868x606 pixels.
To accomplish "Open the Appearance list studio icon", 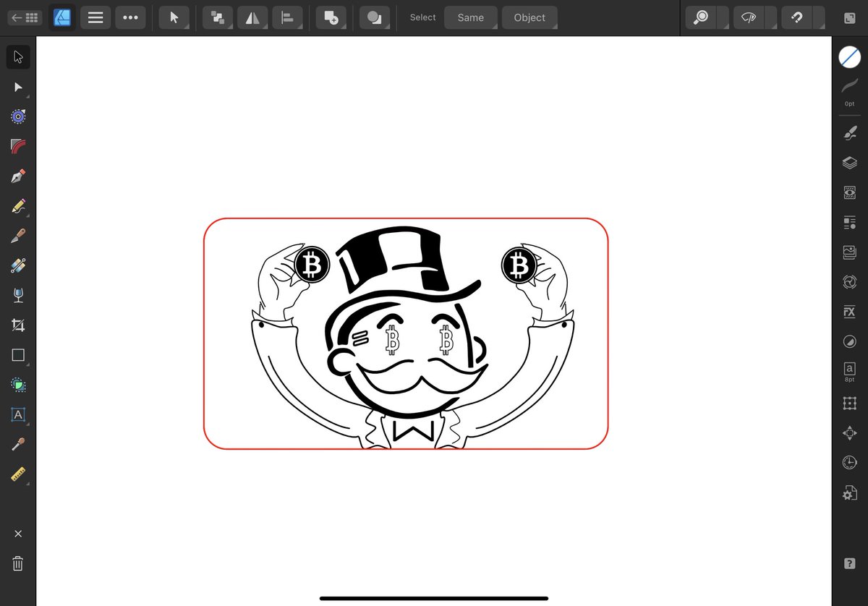I will [x=849, y=223].
